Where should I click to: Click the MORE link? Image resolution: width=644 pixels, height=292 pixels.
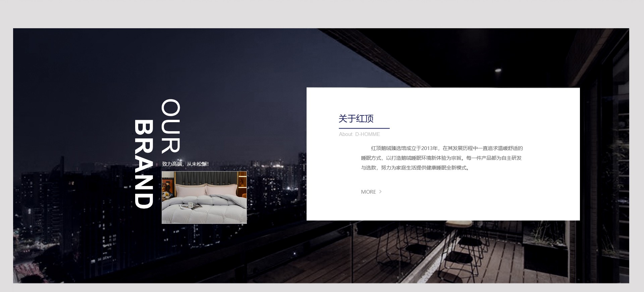click(368, 192)
